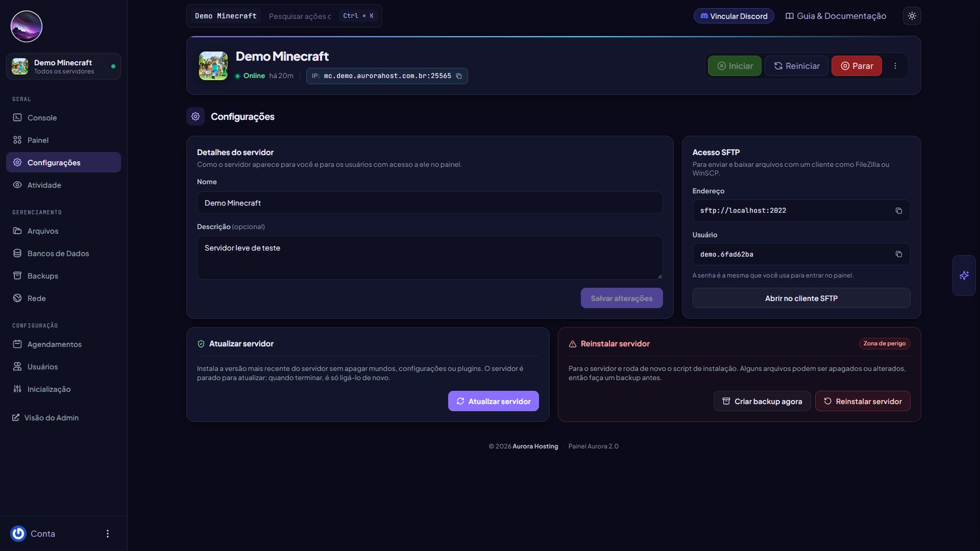Open Rede network settings
The image size is (980, 551).
63,299
